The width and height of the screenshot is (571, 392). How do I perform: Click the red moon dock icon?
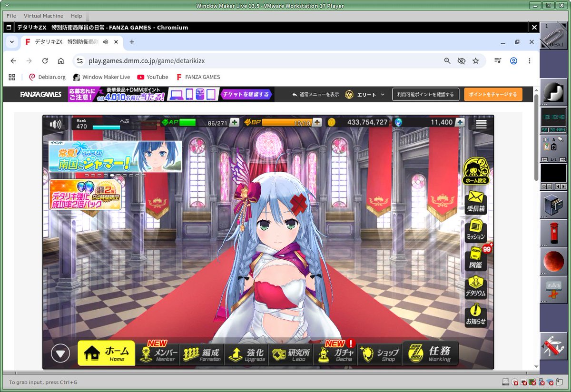553,261
